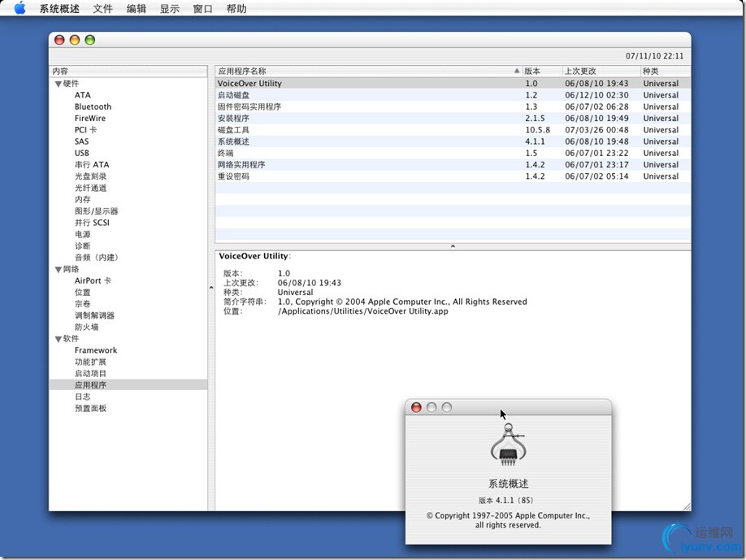The height and width of the screenshot is (560, 746).
Task: Minimize the main 系统概述 window
Action: tap(75, 40)
